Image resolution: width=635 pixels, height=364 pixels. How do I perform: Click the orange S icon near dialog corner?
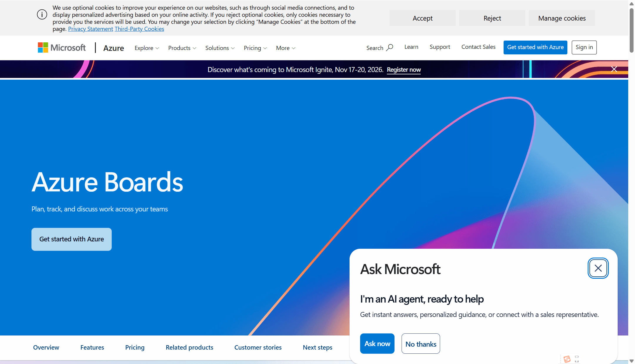pos(567,359)
